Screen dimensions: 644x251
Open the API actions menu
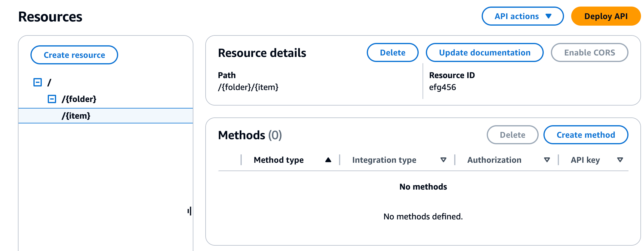pos(523,16)
